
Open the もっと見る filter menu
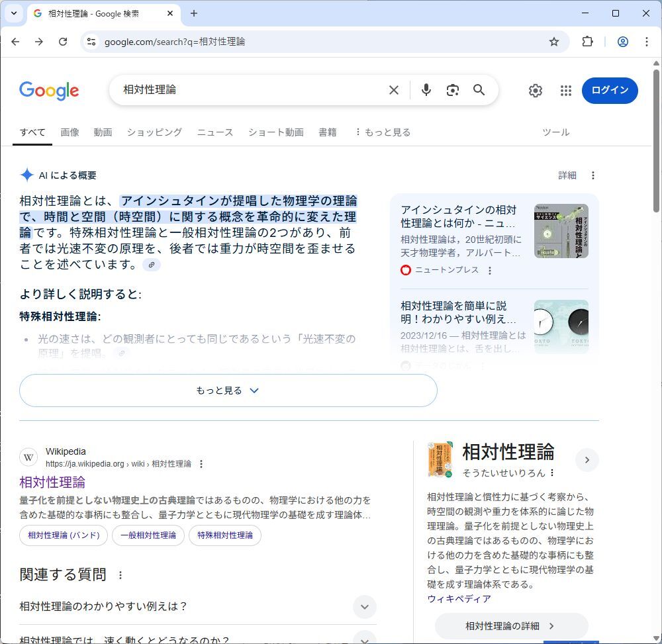point(383,132)
